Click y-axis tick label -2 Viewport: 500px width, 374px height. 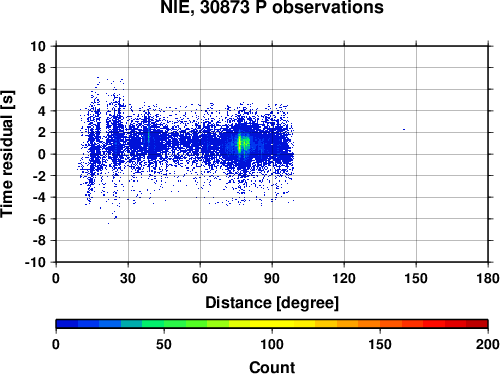tap(39, 176)
